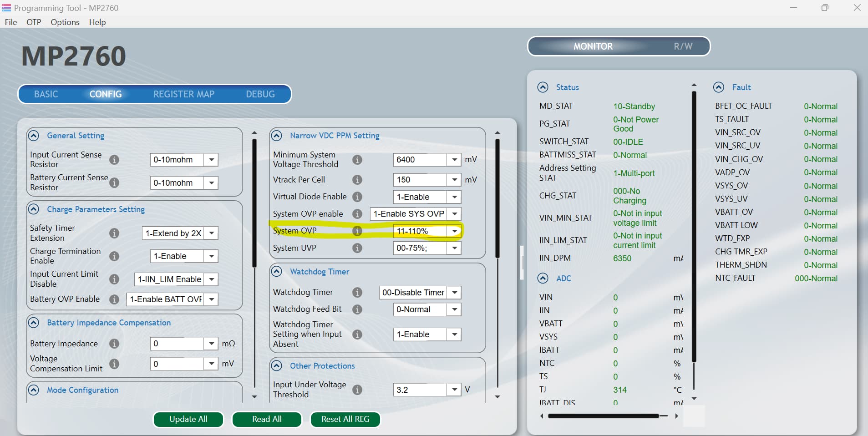Open the OTP menu
The image size is (868, 436).
click(34, 22)
